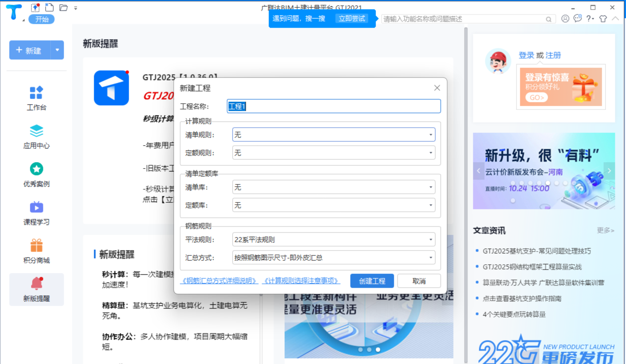Click the 注册 link

[x=553, y=55]
